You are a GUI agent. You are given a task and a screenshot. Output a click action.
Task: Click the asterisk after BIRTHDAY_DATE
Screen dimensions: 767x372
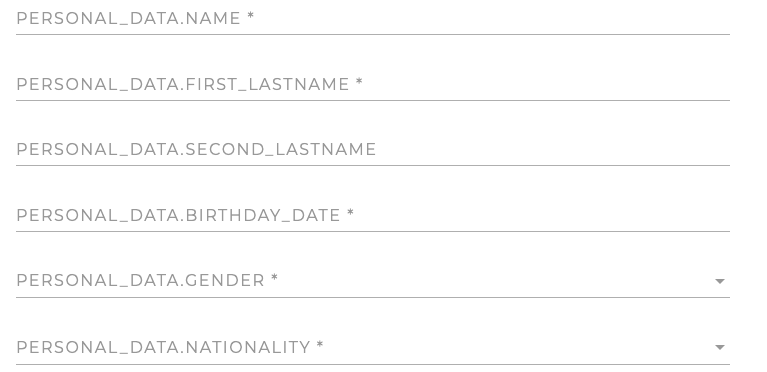point(350,213)
